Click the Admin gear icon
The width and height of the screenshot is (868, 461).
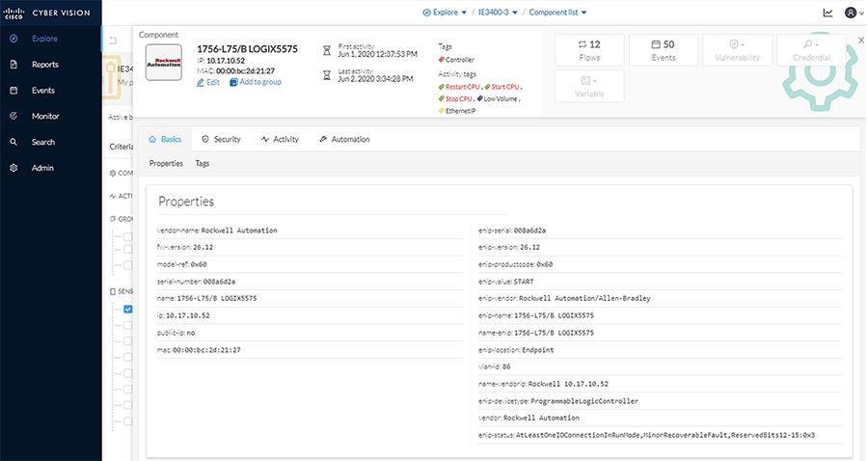(14, 168)
